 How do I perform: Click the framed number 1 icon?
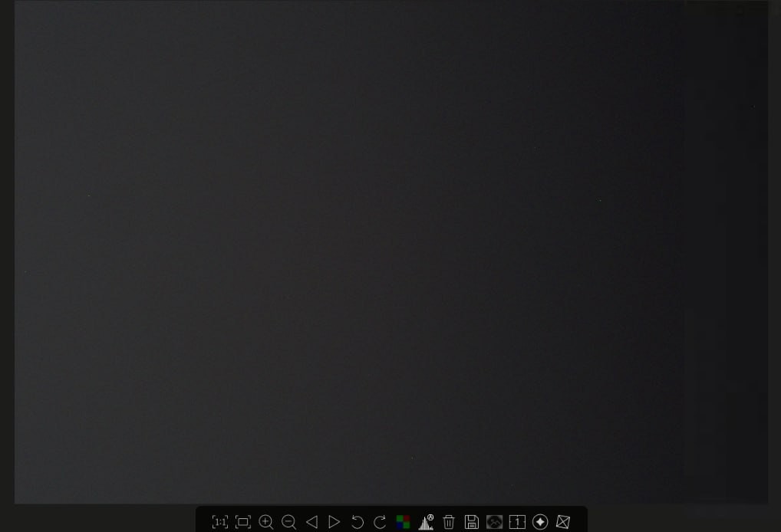click(518, 521)
